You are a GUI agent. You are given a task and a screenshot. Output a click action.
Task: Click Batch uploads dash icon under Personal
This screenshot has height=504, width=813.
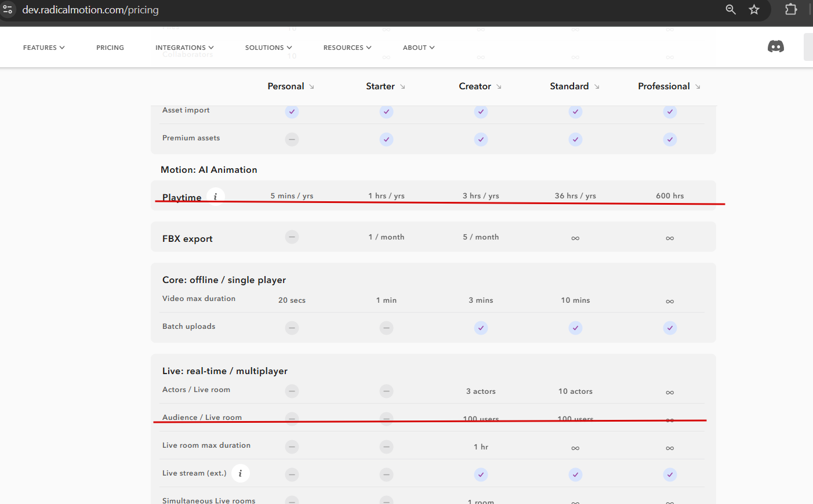[292, 328]
